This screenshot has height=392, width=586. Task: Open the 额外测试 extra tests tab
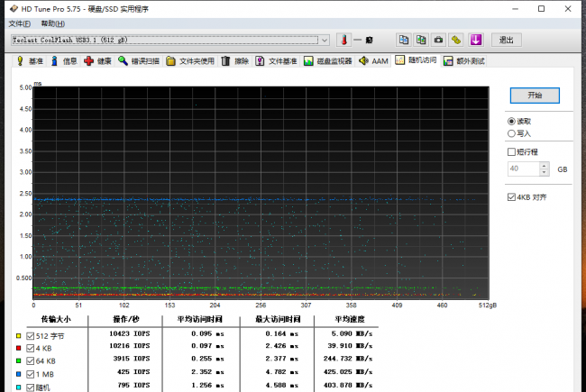click(463, 61)
